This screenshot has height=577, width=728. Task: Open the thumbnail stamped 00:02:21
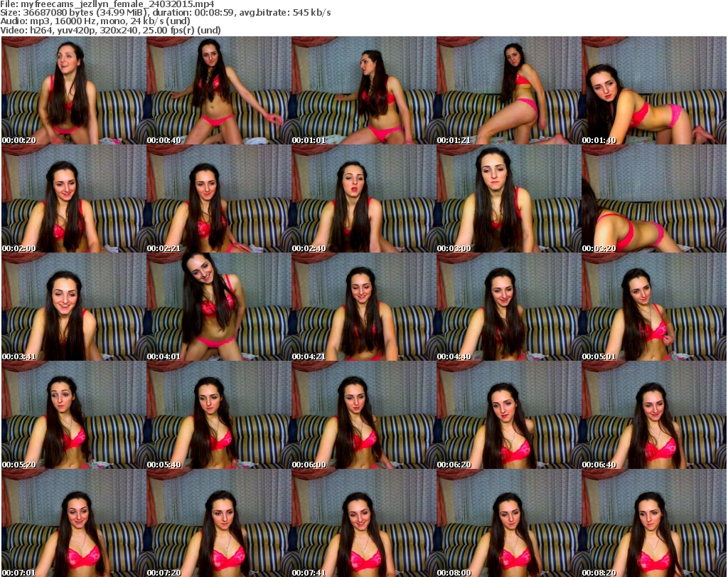coord(219,198)
